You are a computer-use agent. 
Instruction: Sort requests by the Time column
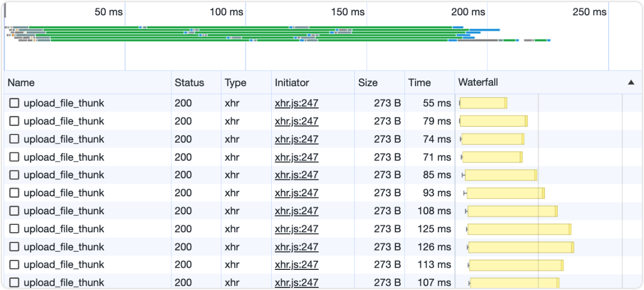point(430,83)
